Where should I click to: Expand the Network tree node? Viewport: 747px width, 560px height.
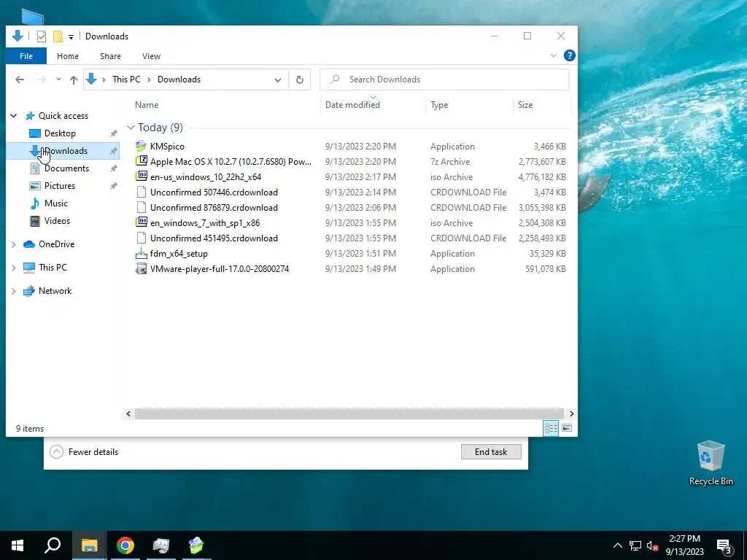(14, 291)
